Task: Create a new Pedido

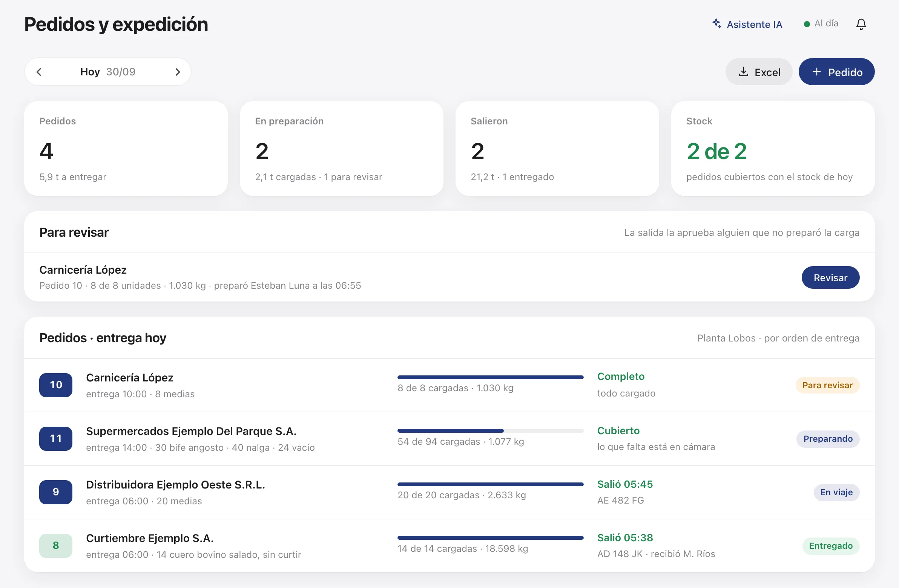Action: (836, 72)
